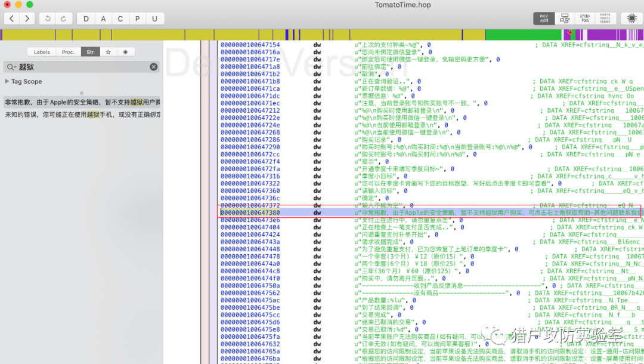
Task: Navigate back with the left arrow button
Action: (x=13, y=18)
